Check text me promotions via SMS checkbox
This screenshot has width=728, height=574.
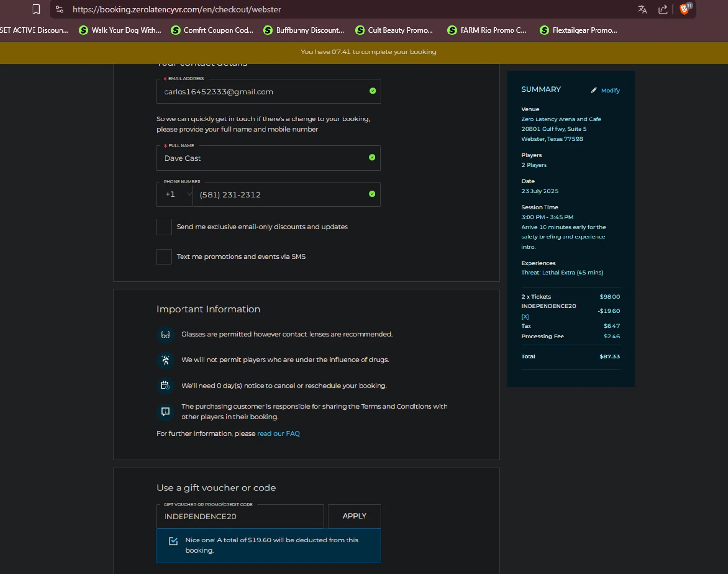164,256
